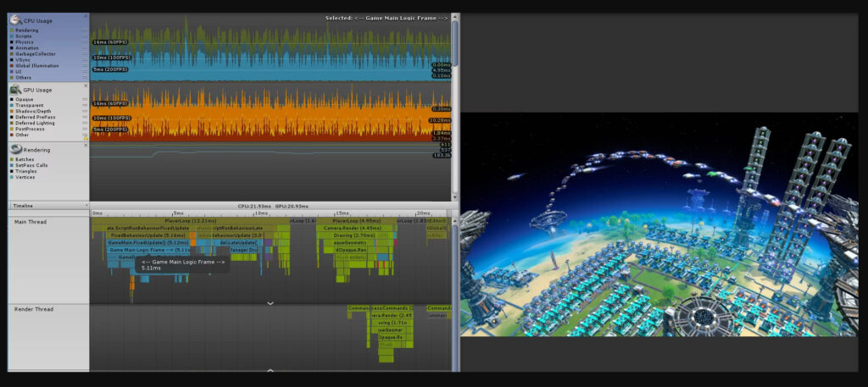The image size is (868, 387).
Task: Click the SetPass Calls color swatch
Action: (12, 165)
